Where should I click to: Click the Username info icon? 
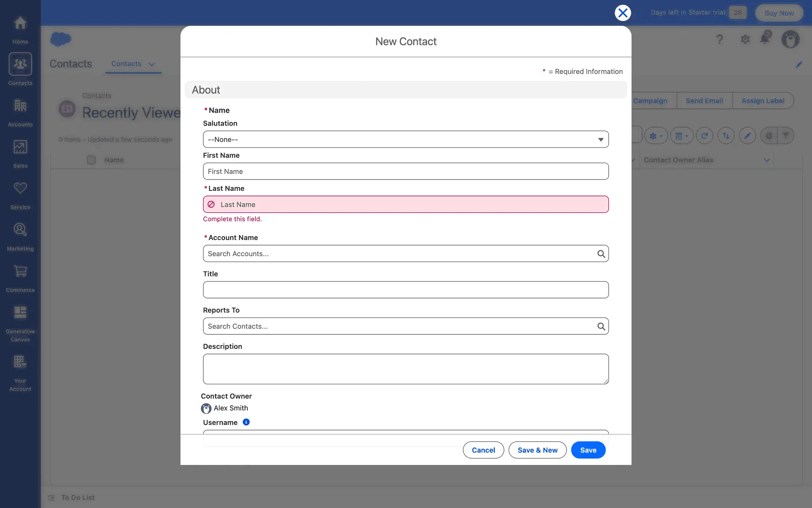(246, 422)
